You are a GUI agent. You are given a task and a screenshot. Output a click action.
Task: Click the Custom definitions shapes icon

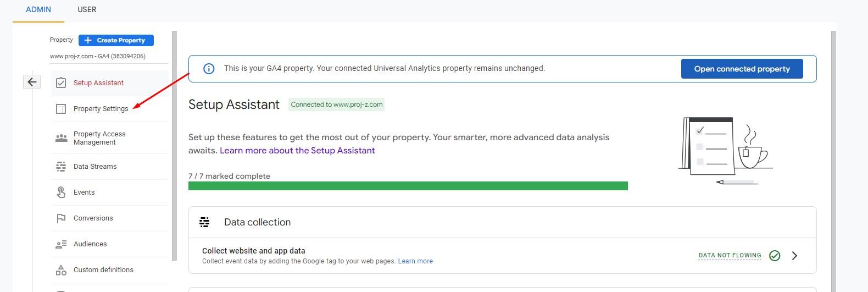(x=61, y=270)
